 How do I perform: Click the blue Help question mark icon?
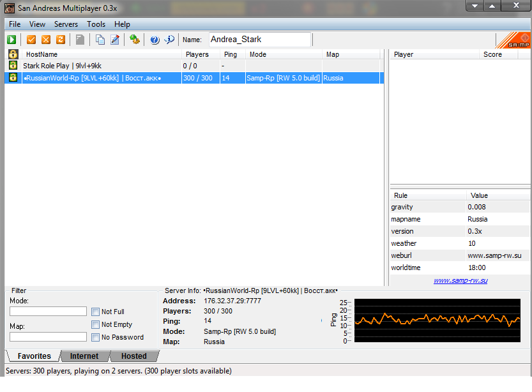(x=155, y=40)
